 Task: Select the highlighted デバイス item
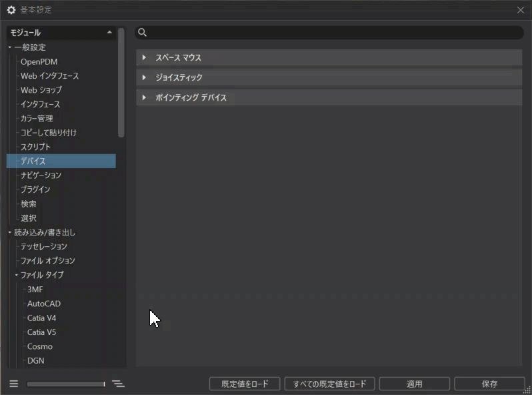(61, 161)
